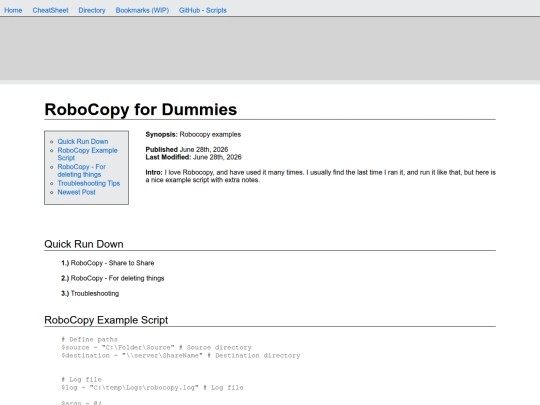540x405 pixels.
Task: Select list item 2 'RoboCopy - For deleting things'
Action: click(x=113, y=278)
